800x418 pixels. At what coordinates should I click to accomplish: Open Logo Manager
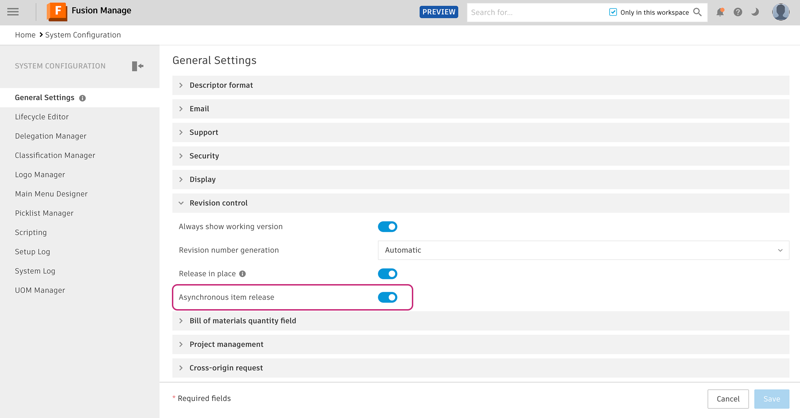tap(40, 175)
